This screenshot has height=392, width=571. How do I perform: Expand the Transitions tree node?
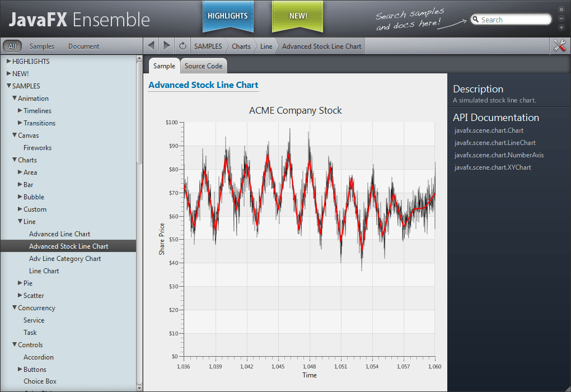point(20,123)
